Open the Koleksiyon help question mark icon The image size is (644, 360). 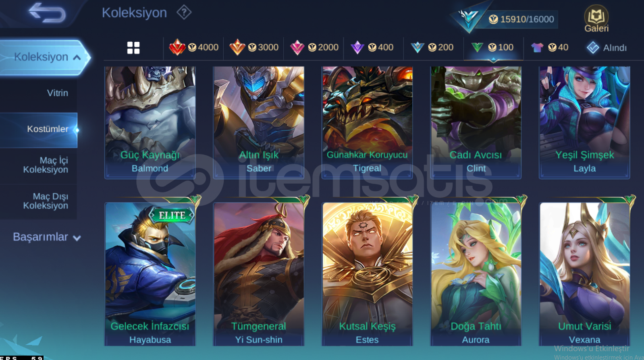pyautogui.click(x=184, y=12)
